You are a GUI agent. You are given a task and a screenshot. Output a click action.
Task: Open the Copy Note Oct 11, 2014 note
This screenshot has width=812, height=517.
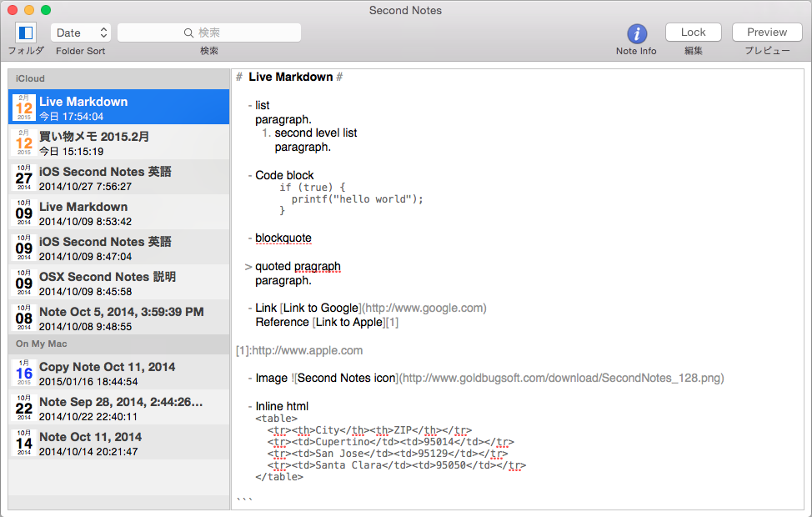tap(118, 372)
